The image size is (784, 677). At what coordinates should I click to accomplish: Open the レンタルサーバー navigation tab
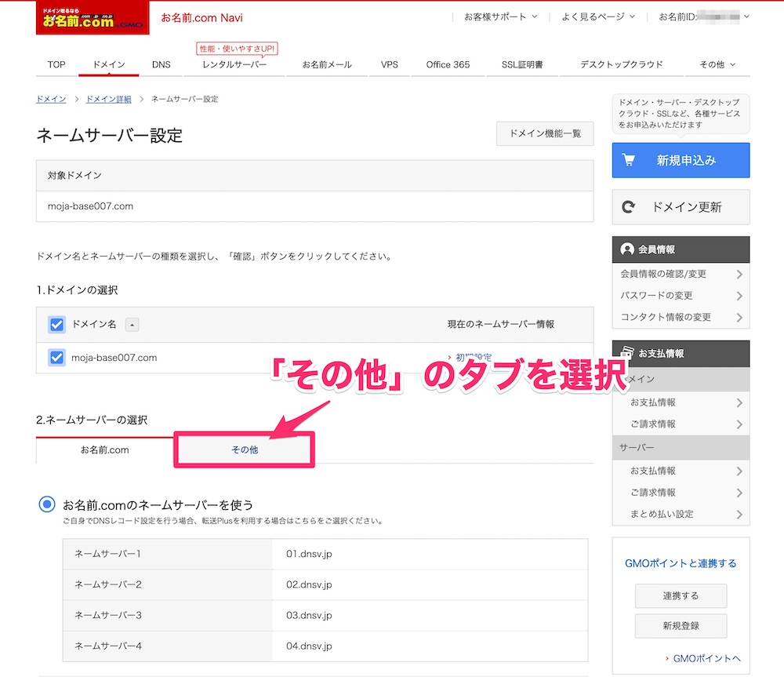[234, 64]
